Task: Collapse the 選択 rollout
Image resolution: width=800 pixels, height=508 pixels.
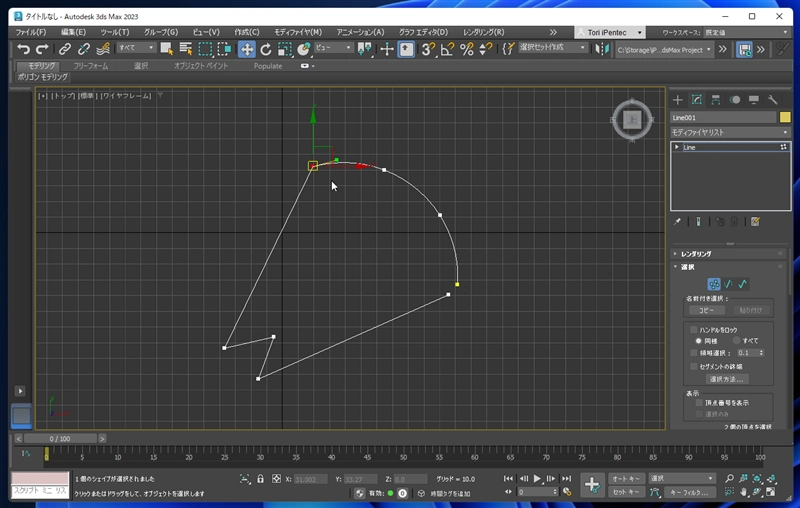Action: 688,267
